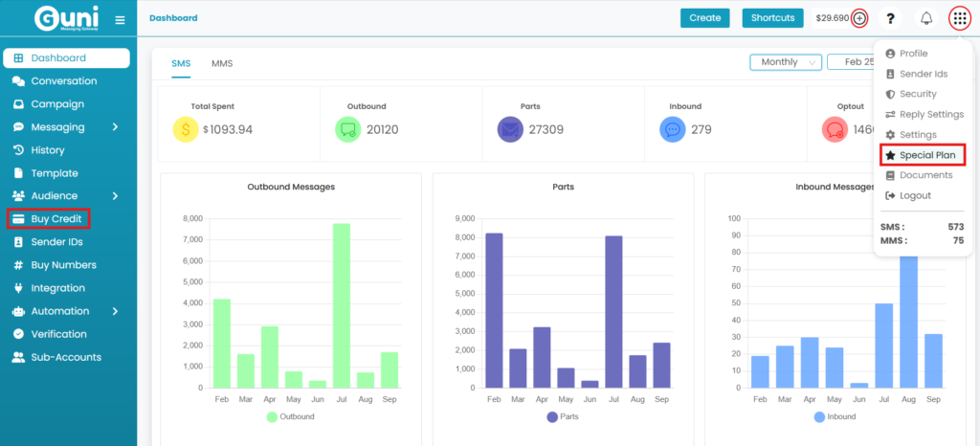Expand the Messaging sidebar submenu
The width and height of the screenshot is (980, 446).
[x=115, y=127]
